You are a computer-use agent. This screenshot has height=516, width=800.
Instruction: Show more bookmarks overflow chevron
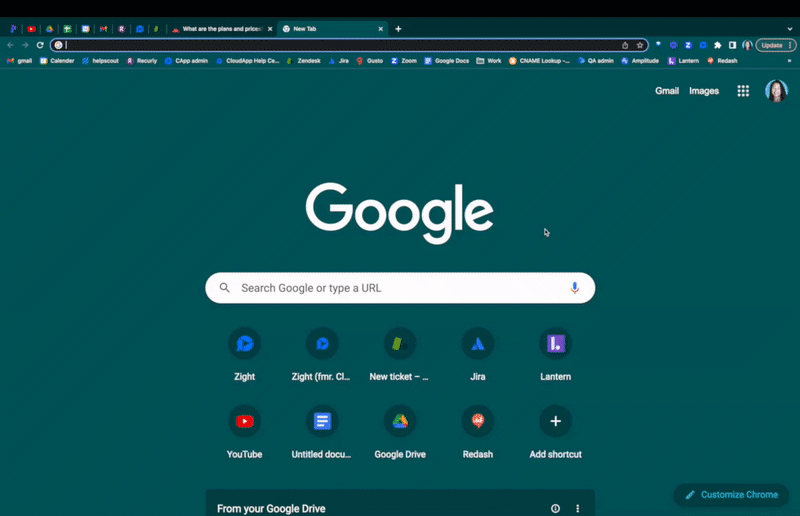[789, 61]
